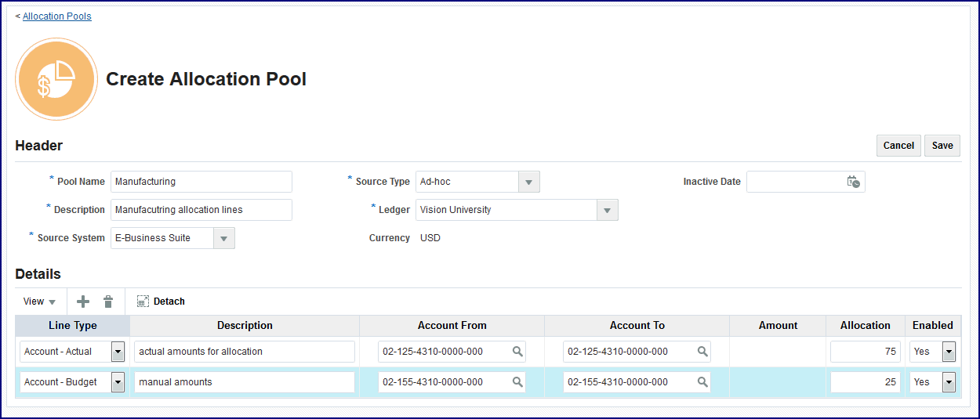Search Account To for 02-155-4310 row
Screen dimensions: 980x419
coord(702,382)
